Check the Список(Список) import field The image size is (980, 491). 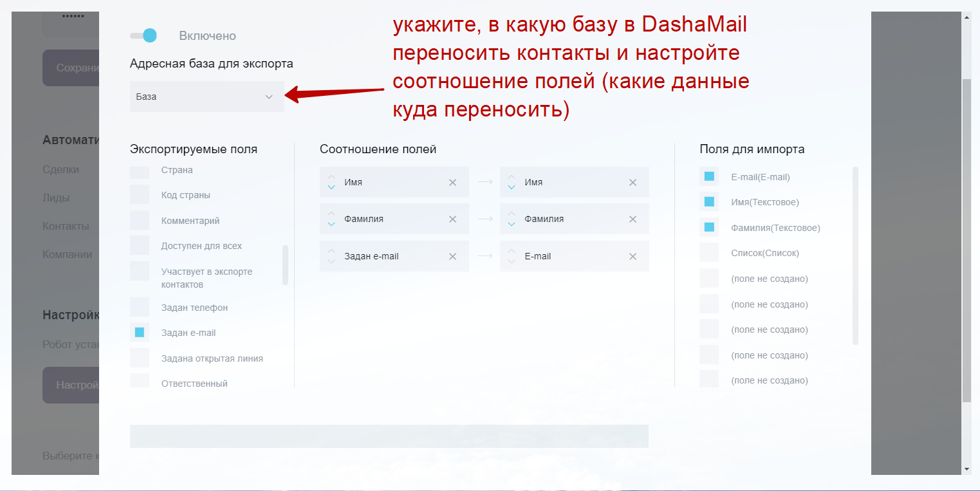pyautogui.click(x=709, y=253)
